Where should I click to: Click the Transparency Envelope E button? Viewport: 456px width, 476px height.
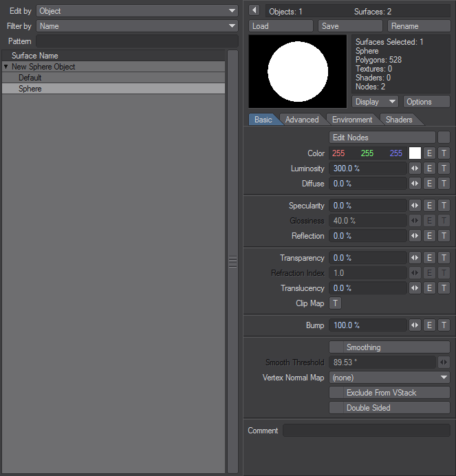[429, 258]
